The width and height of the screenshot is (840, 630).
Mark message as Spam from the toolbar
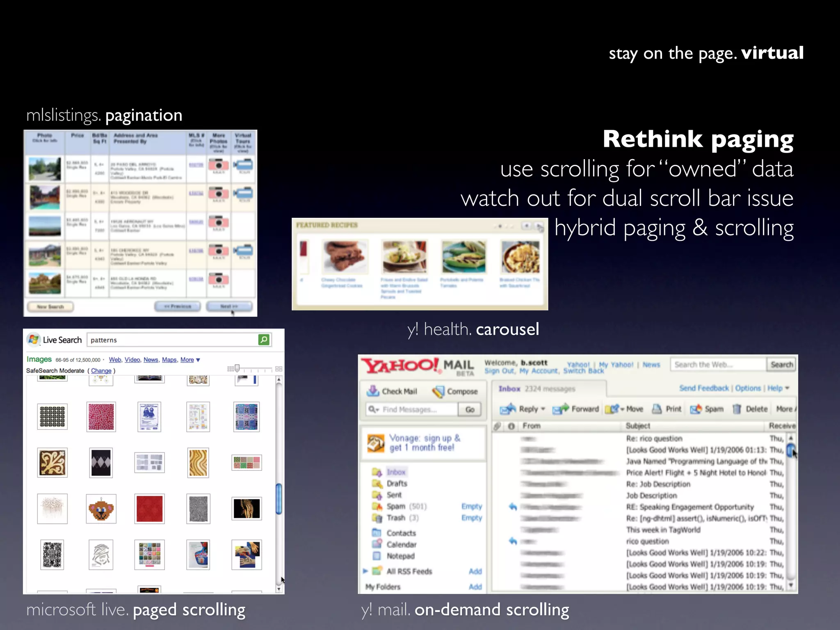tap(707, 409)
